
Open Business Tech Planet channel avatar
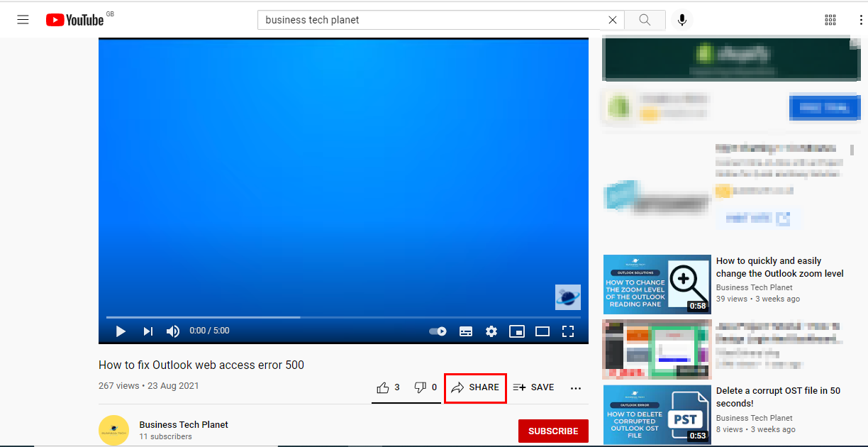point(113,431)
